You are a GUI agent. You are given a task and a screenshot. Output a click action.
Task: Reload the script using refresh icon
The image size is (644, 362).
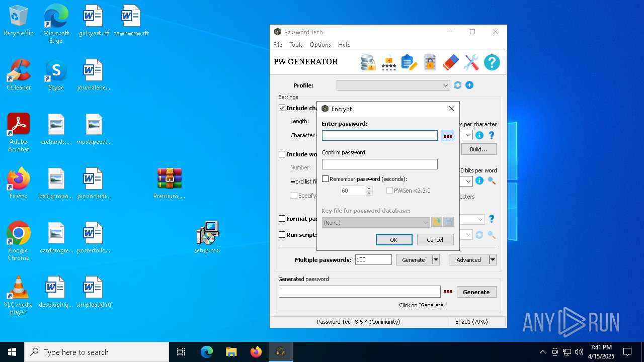479,235
